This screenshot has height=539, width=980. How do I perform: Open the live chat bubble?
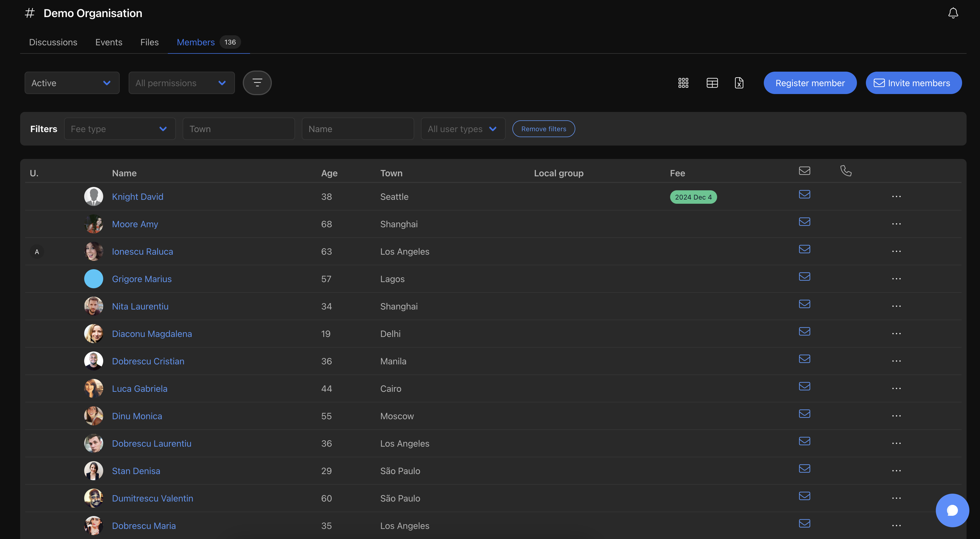pos(952,510)
